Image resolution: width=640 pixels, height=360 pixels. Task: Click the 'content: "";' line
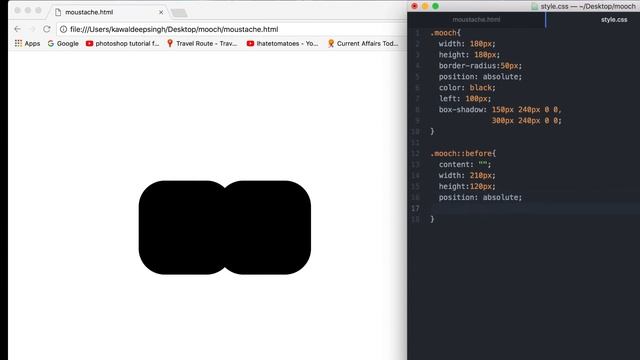point(465,164)
